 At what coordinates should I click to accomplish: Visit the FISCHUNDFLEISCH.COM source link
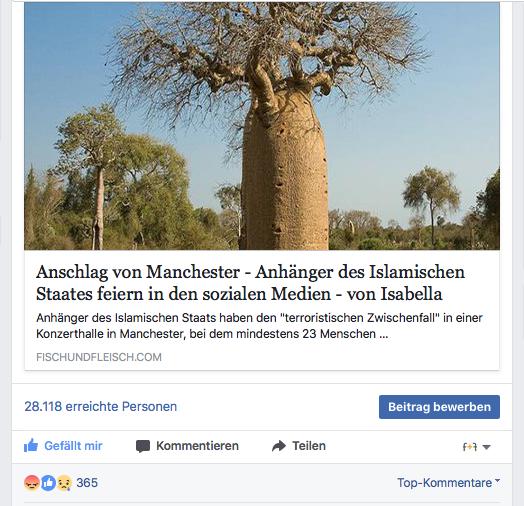click(x=99, y=357)
